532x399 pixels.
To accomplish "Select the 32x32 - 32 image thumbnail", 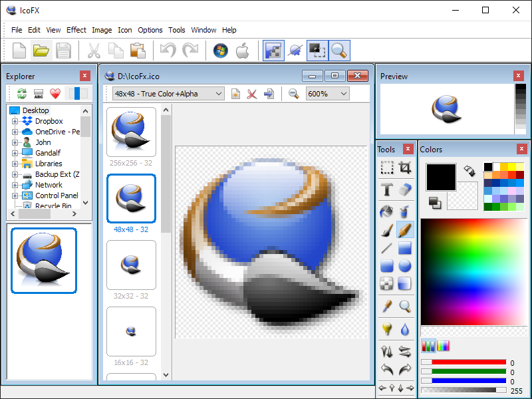I will coord(131,265).
